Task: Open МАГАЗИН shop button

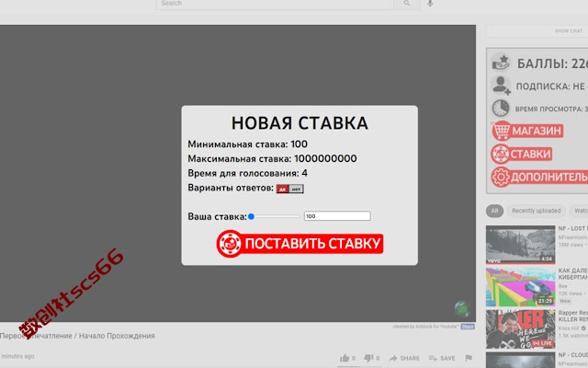Action: (x=527, y=131)
